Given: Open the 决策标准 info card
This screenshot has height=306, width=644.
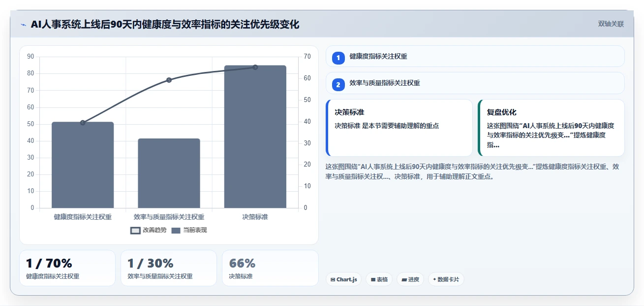Looking at the screenshot, I should [x=399, y=128].
